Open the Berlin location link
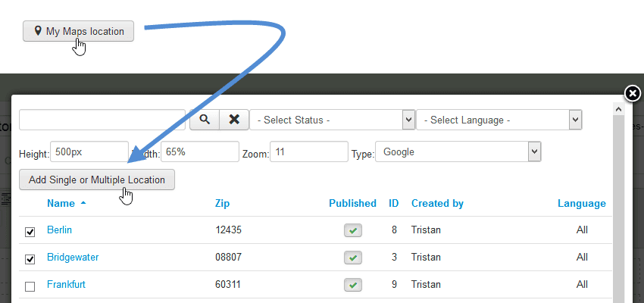The height and width of the screenshot is (303, 644). tap(59, 230)
